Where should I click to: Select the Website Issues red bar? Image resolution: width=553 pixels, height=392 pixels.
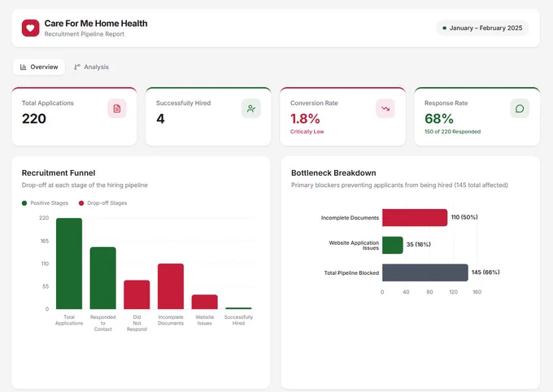point(205,302)
